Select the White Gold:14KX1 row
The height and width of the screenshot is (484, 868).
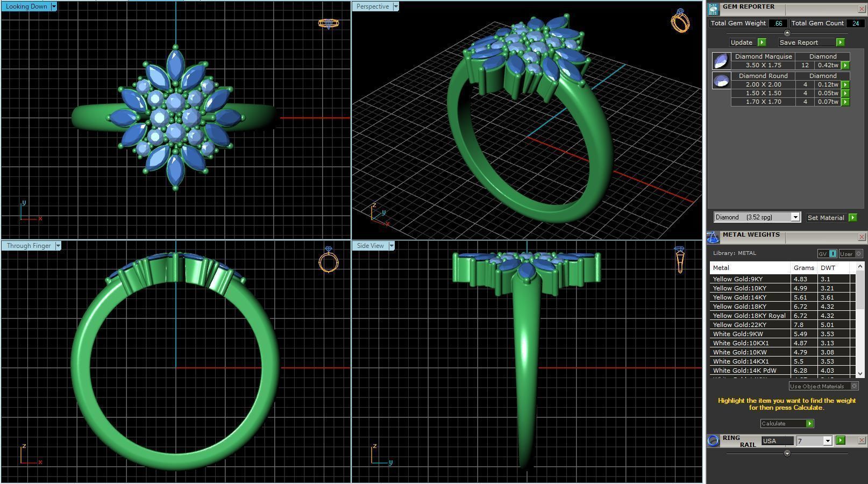point(782,361)
